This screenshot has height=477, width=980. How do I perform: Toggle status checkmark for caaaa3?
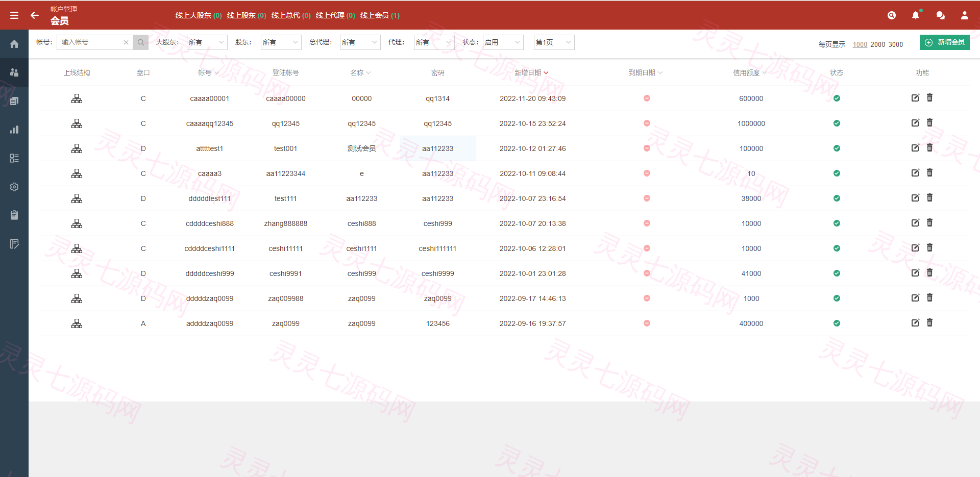pyautogui.click(x=837, y=173)
